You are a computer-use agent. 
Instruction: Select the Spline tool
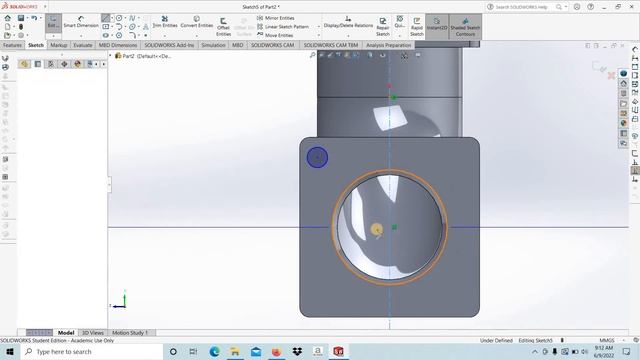[132, 18]
